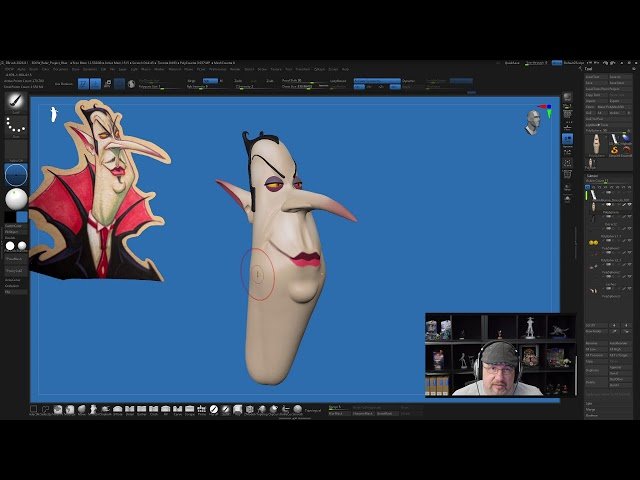Screen dimensions: 640x480
Task: Open the stroke type dots selector
Action: coord(16,126)
